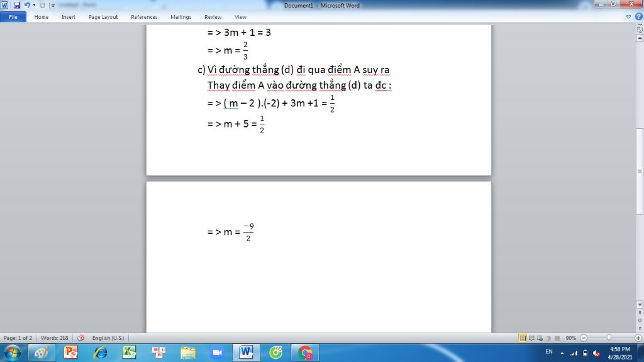Go to next page browse button
644x362 pixels.
[640, 328]
